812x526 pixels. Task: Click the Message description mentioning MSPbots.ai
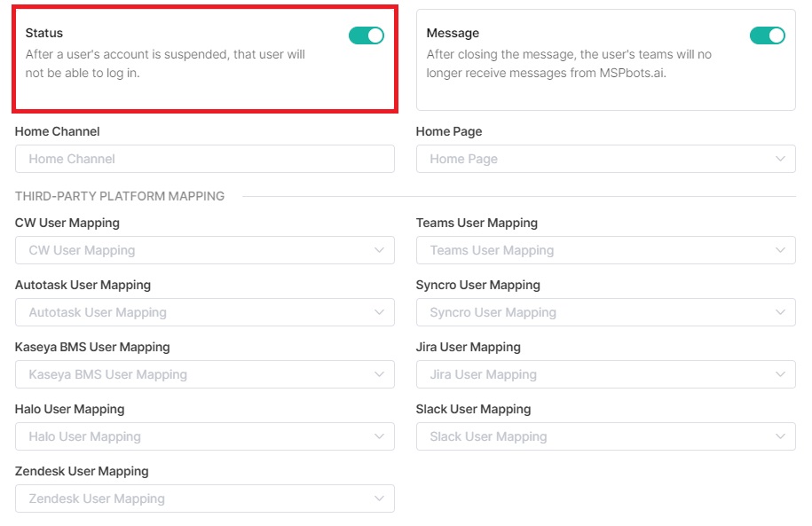568,63
